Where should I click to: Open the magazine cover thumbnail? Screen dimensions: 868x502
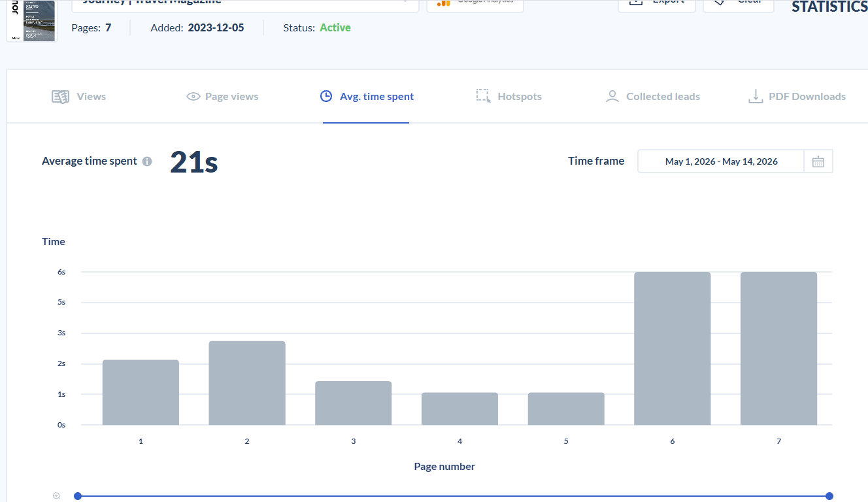click(32, 21)
